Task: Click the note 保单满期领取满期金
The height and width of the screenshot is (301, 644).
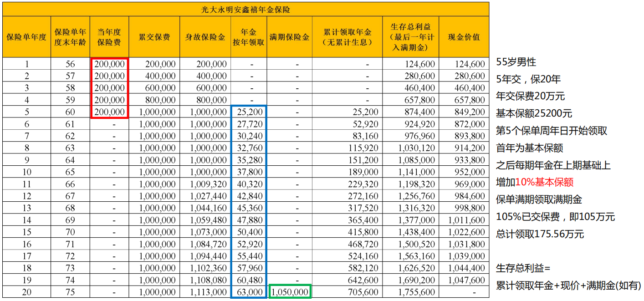Action: pyautogui.click(x=539, y=199)
